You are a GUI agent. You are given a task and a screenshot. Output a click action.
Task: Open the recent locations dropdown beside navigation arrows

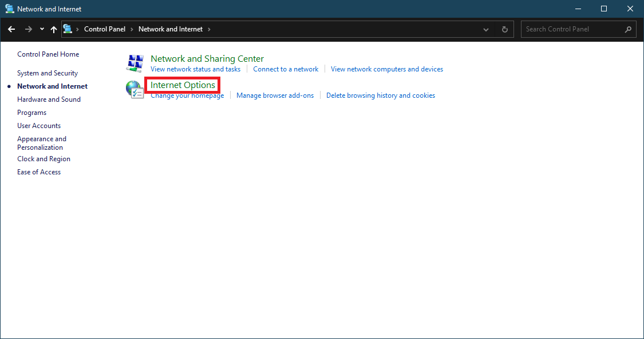tap(41, 29)
